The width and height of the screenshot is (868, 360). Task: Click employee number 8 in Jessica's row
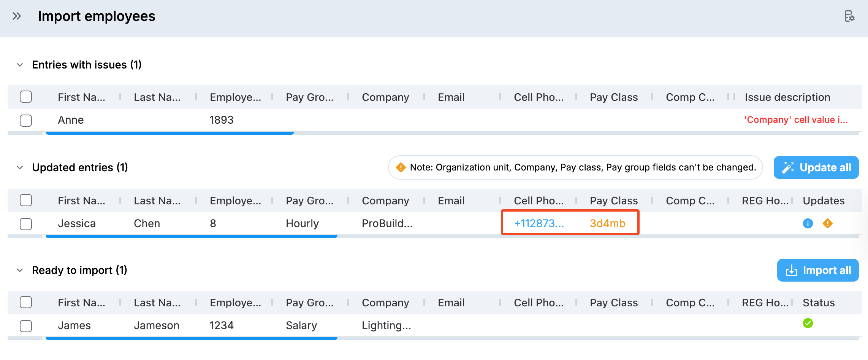[213, 223]
